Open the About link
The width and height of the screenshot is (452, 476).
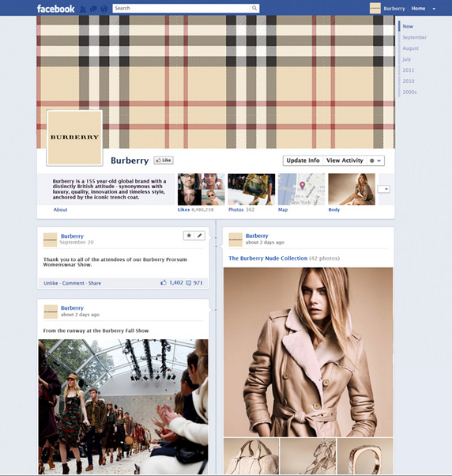pos(60,210)
